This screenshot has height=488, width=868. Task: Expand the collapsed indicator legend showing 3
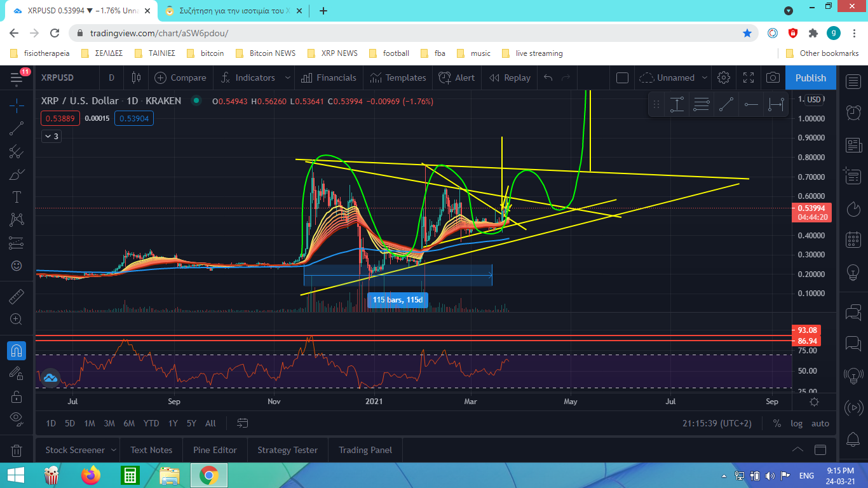tap(51, 136)
